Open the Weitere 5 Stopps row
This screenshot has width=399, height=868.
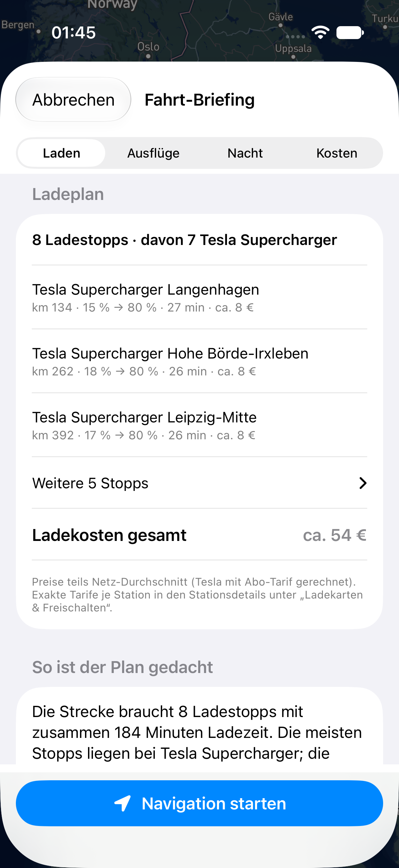199,483
